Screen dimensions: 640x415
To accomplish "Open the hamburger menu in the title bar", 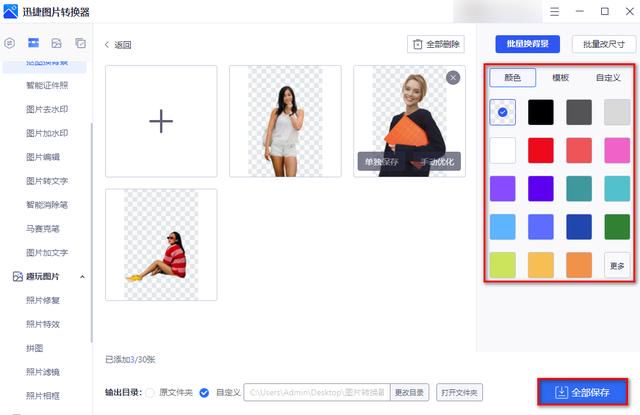I will [554, 11].
